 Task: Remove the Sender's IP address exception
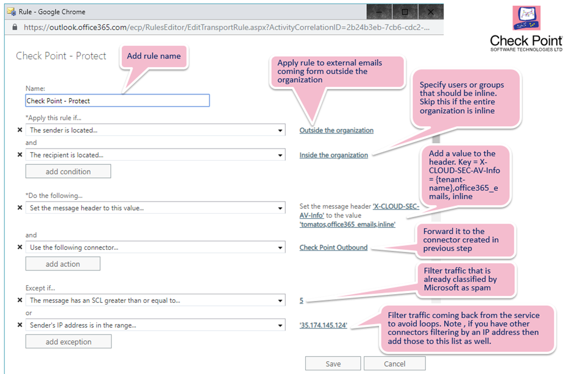[x=20, y=325]
